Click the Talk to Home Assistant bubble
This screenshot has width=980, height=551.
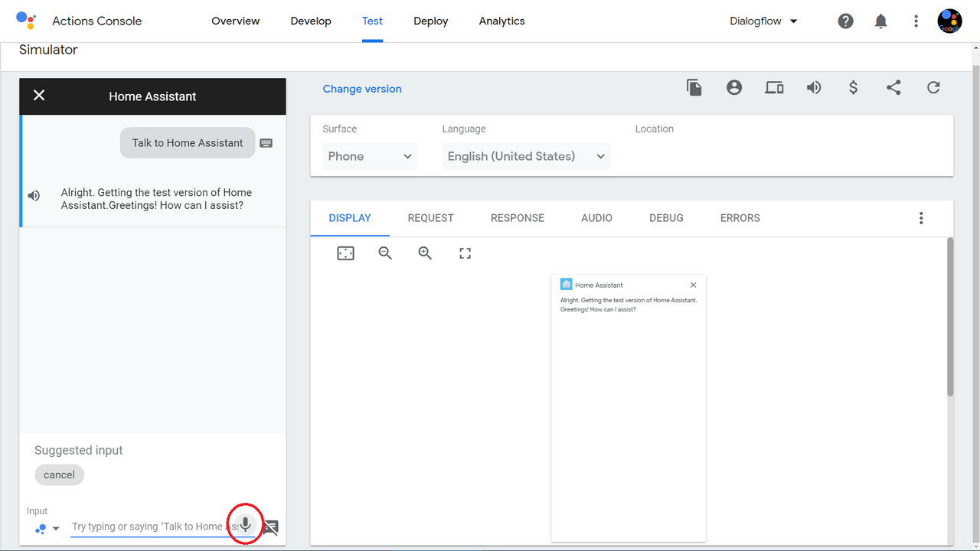coord(188,143)
